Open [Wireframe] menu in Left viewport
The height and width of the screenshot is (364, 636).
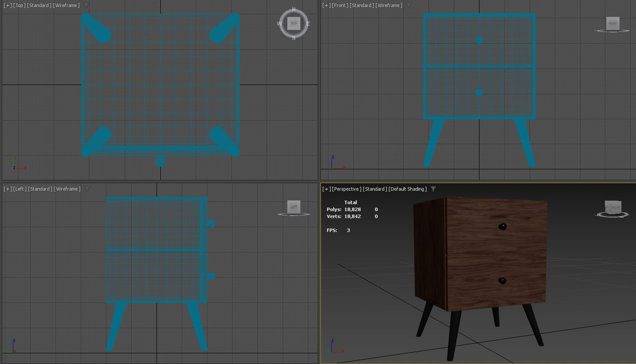pyautogui.click(x=67, y=189)
